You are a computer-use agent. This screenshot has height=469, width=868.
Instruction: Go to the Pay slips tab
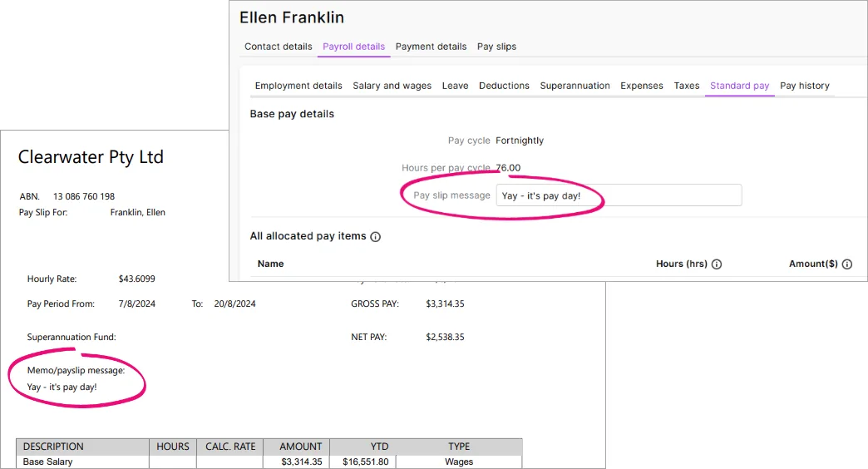coord(496,47)
